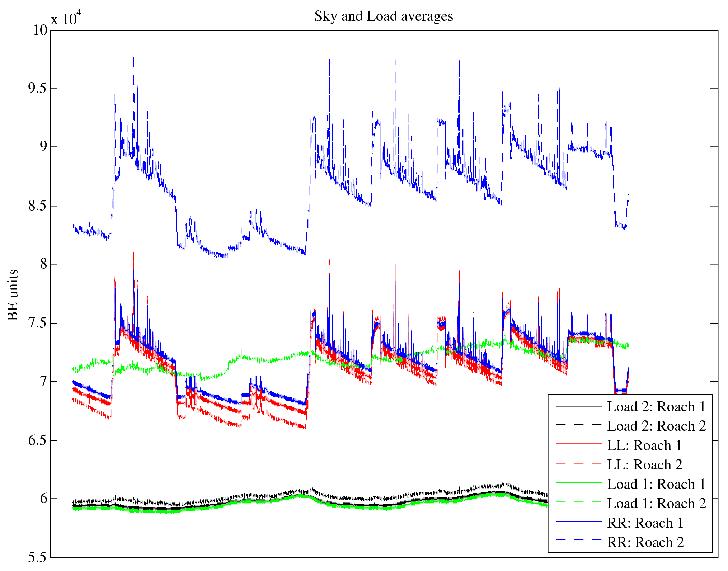
Task: Select the 'LL: Roach 2' legend label
Action: [x=644, y=465]
